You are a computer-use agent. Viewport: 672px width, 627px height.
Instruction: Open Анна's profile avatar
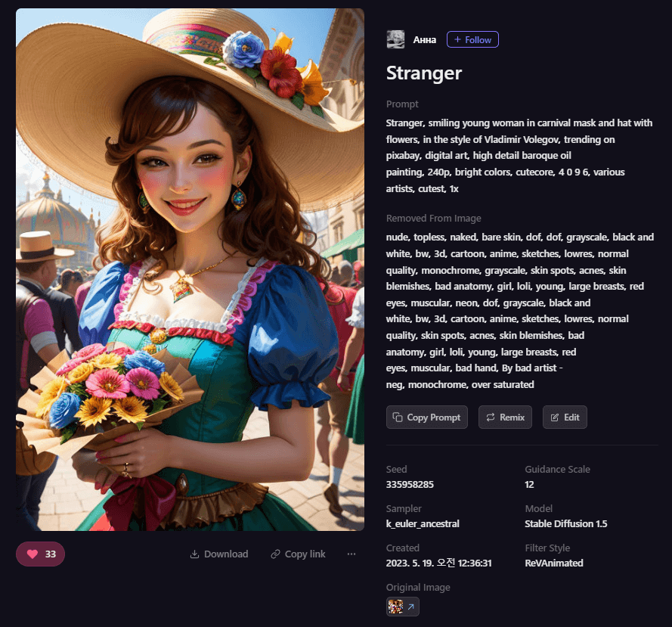395,39
